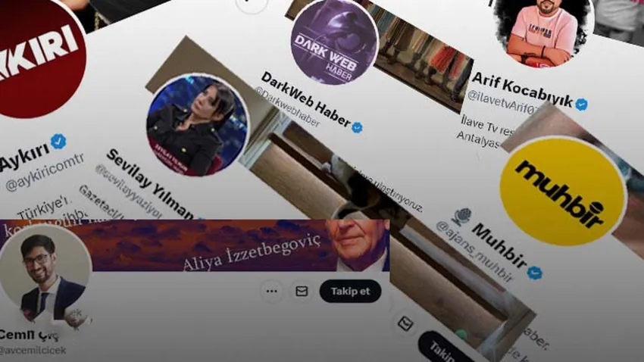Click the verified badge beside DarkWeb Haber
This screenshot has height=362, width=644.
(358, 128)
